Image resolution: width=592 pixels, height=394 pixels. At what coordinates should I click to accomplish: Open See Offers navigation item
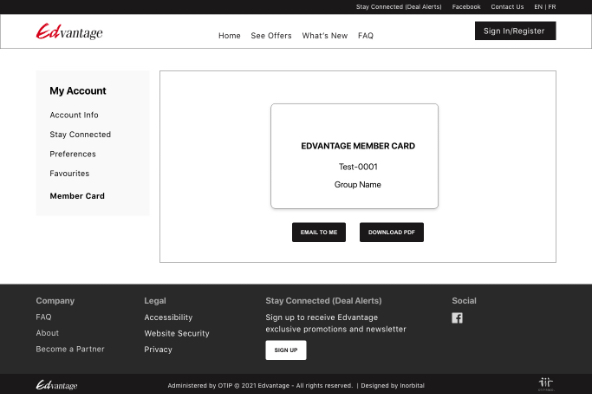(271, 35)
